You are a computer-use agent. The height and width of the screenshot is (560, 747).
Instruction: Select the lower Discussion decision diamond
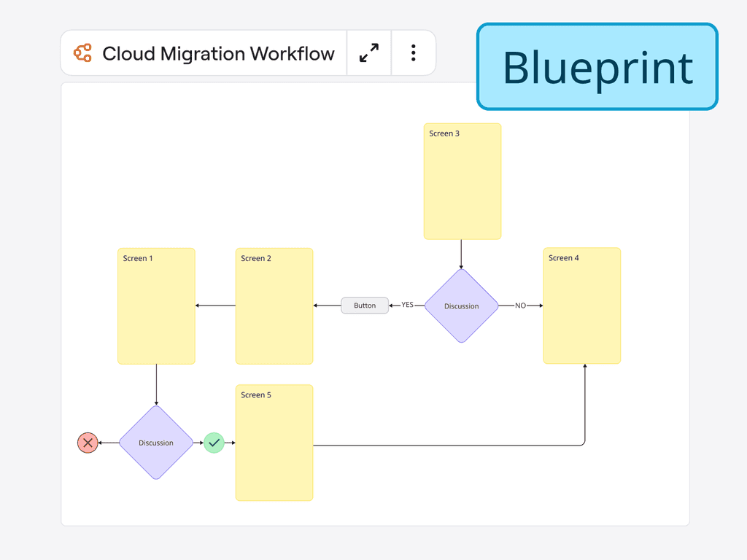point(156,443)
